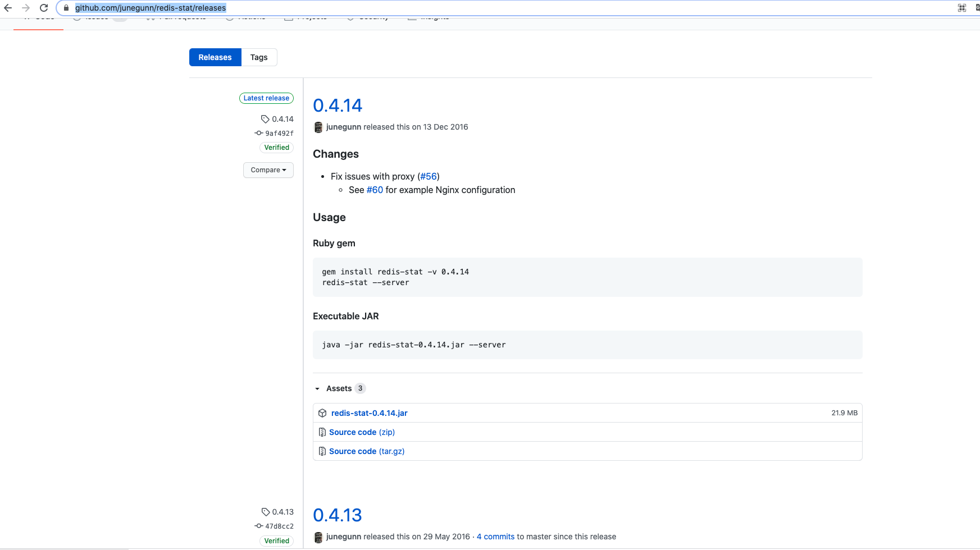Download Source code (zip)
Screen dimensions: 980x550
pyautogui.click(x=362, y=432)
